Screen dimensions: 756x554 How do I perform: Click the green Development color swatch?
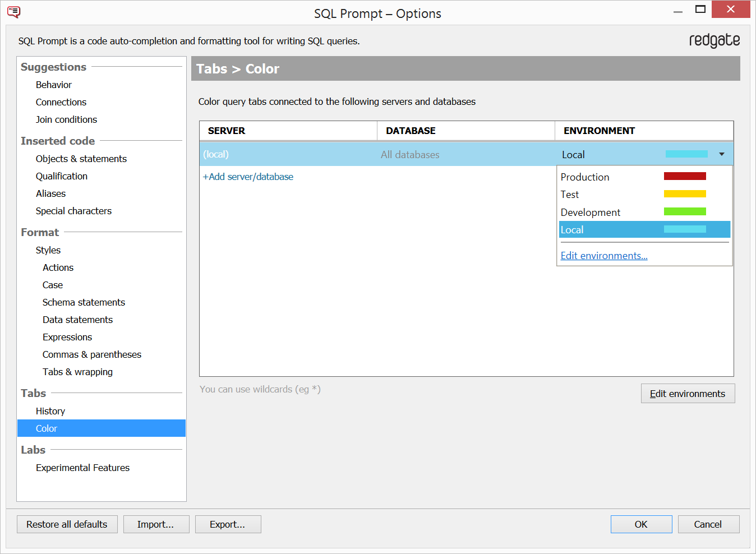(x=684, y=212)
